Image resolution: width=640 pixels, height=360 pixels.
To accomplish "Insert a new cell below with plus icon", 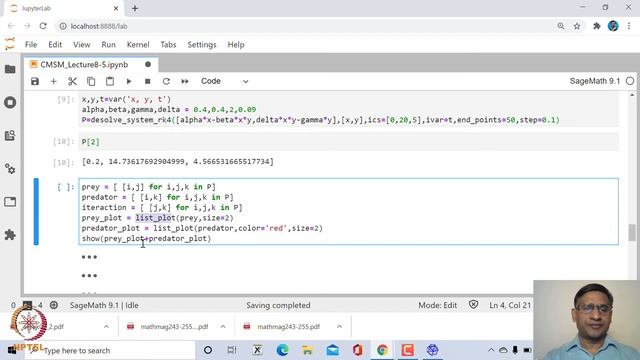I will (53, 81).
